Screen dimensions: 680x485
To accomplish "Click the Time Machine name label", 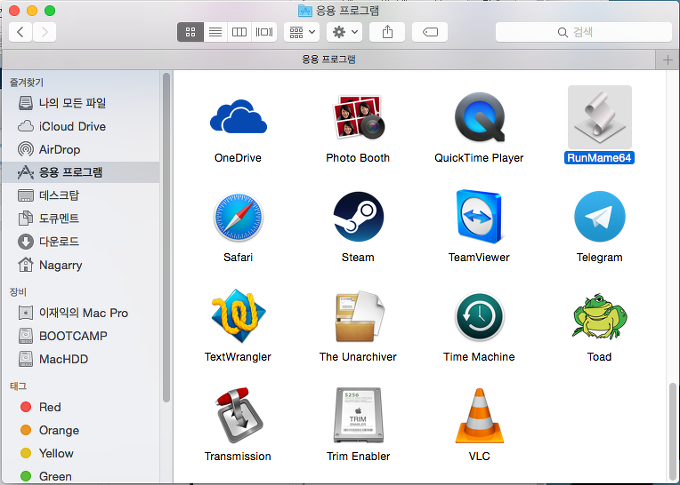I will pyautogui.click(x=479, y=357).
